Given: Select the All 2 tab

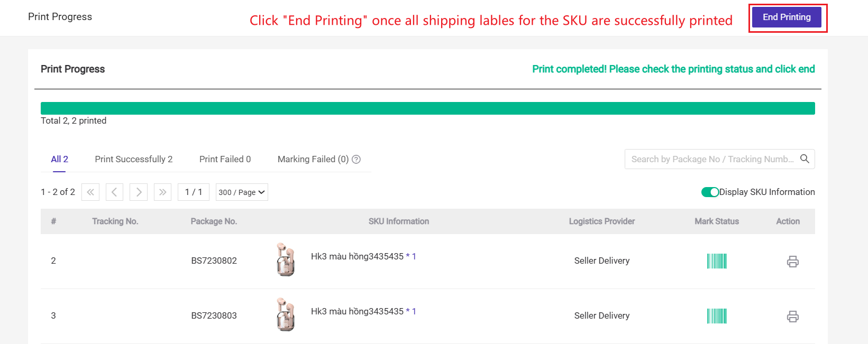Looking at the screenshot, I should (x=59, y=159).
